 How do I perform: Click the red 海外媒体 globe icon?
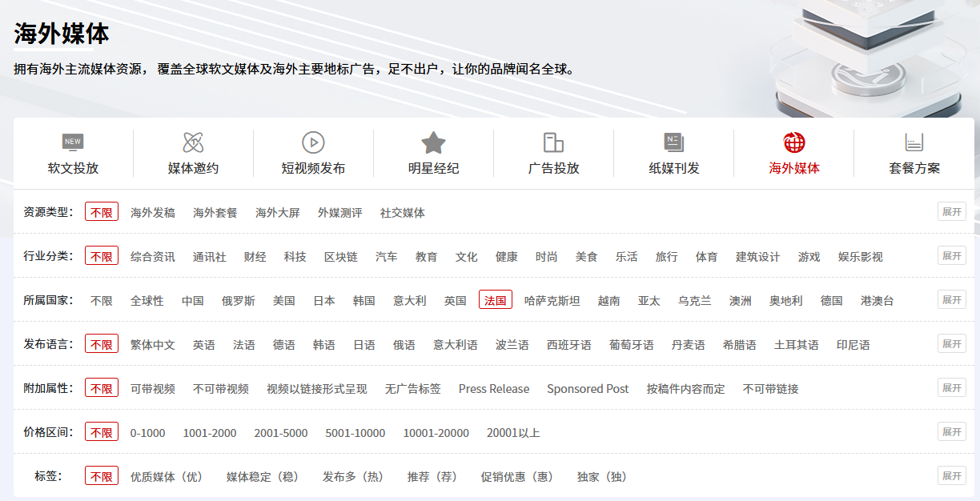pyautogui.click(x=793, y=142)
